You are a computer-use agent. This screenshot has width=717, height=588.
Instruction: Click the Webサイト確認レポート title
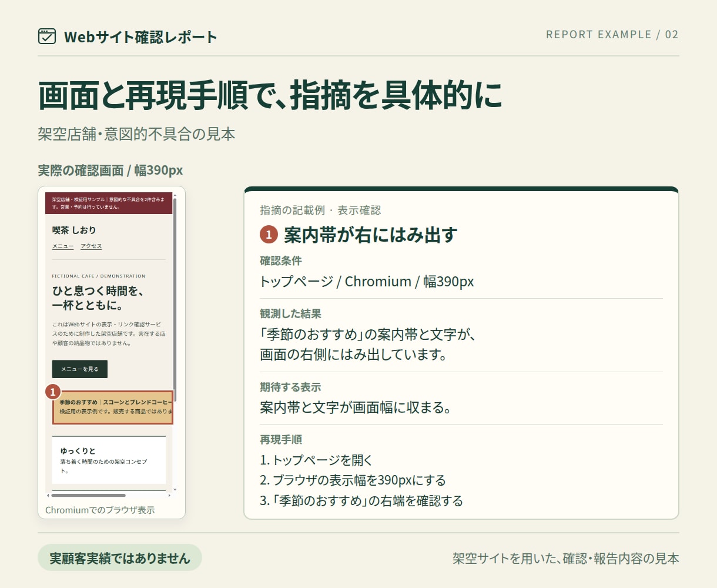click(140, 37)
